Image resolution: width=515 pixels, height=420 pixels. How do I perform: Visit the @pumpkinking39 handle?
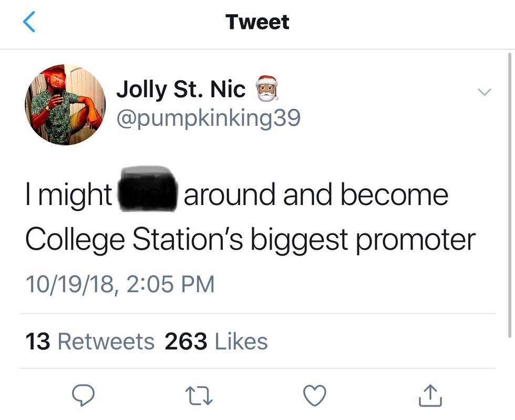click(x=208, y=118)
